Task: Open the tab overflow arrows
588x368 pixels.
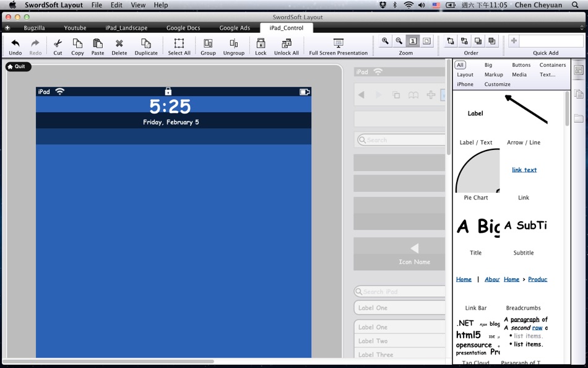Action: pyautogui.click(x=582, y=28)
